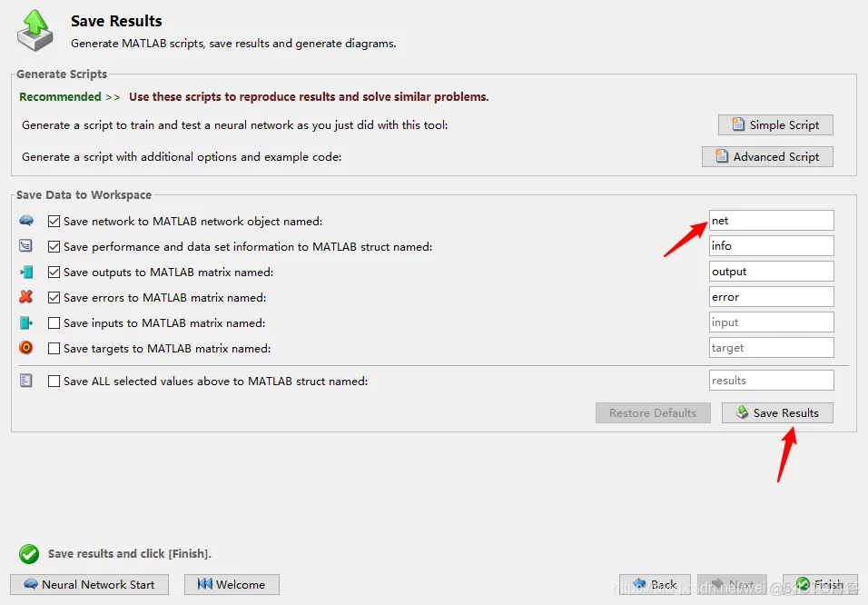Click Restore Defaults button
The width and height of the screenshot is (868, 605).
pyautogui.click(x=653, y=412)
